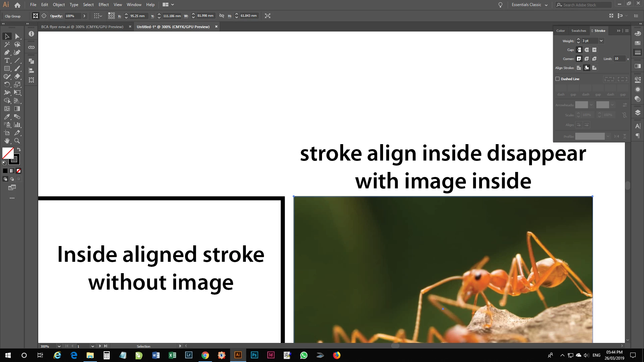Screen dimensions: 644x362
Task: Switch to BCA flyer new.ai tab
Action: (82, 27)
